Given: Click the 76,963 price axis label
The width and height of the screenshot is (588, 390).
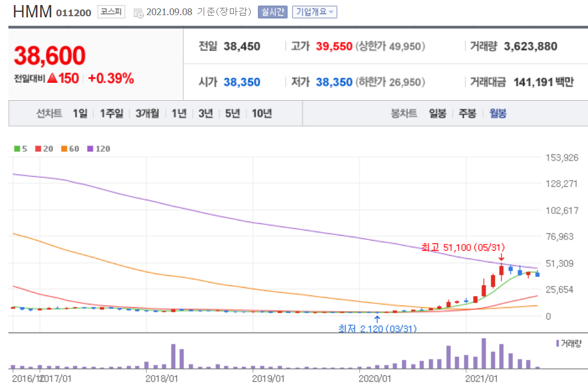Looking at the screenshot, I should point(559,237).
